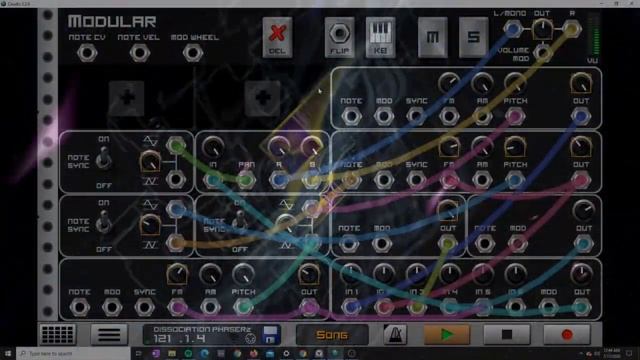
Task: Click the mixer IN 5 jack
Action: [482, 307]
